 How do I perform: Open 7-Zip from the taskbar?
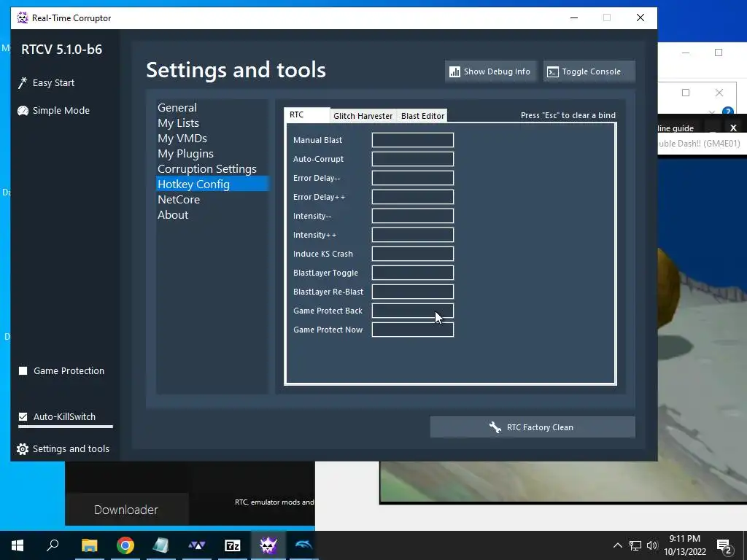pos(233,545)
